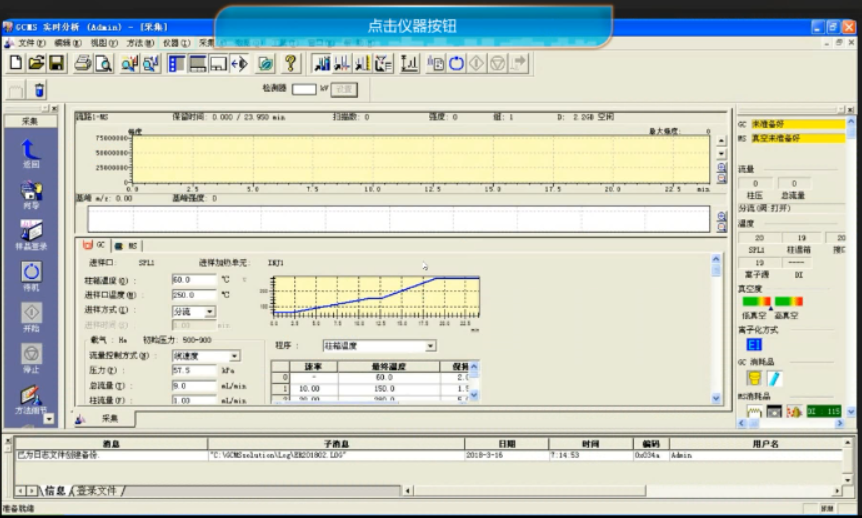Image resolution: width=862 pixels, height=518 pixels.
Task: Click the EI ionization mode icon
Action: (755, 344)
